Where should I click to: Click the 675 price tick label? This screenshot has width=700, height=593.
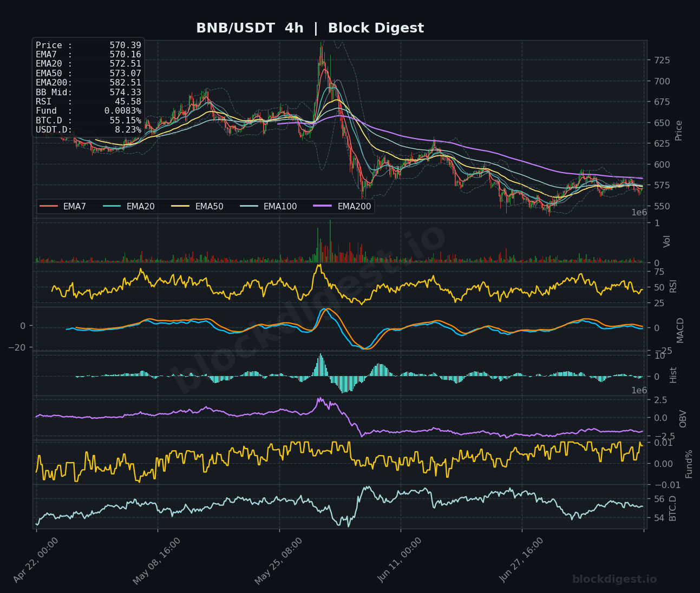click(662, 102)
